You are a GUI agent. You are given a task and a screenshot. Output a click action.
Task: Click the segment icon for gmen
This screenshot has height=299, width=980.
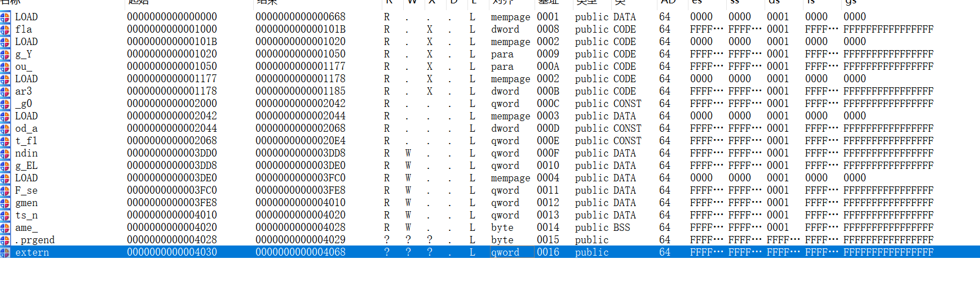(5, 203)
